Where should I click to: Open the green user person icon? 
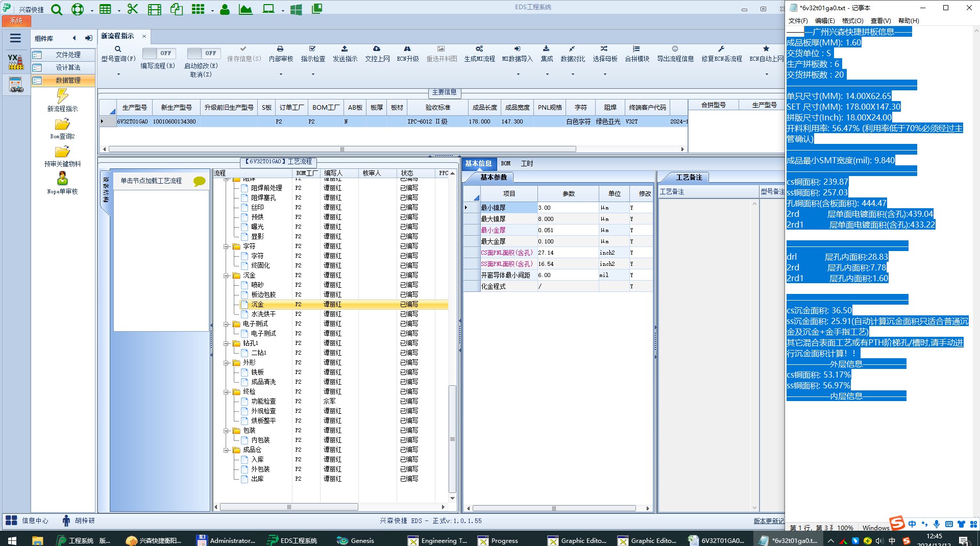tap(225, 9)
